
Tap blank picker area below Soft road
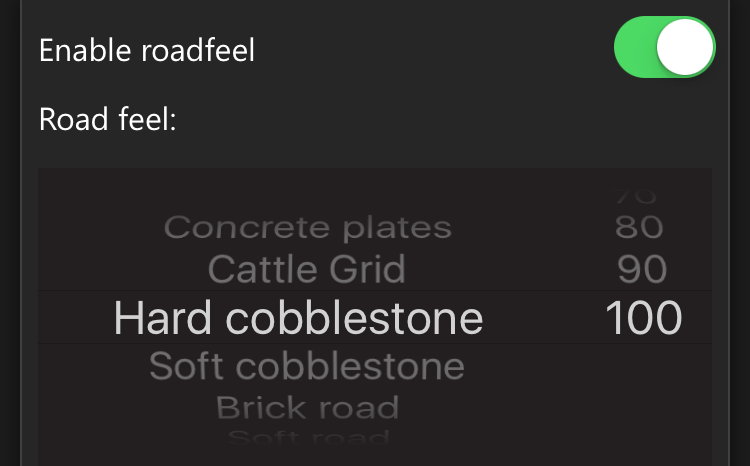(309, 456)
